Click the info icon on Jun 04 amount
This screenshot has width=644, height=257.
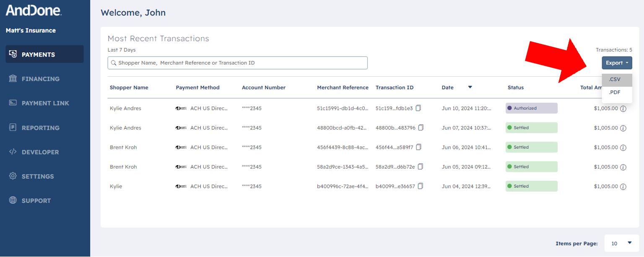pyautogui.click(x=623, y=187)
